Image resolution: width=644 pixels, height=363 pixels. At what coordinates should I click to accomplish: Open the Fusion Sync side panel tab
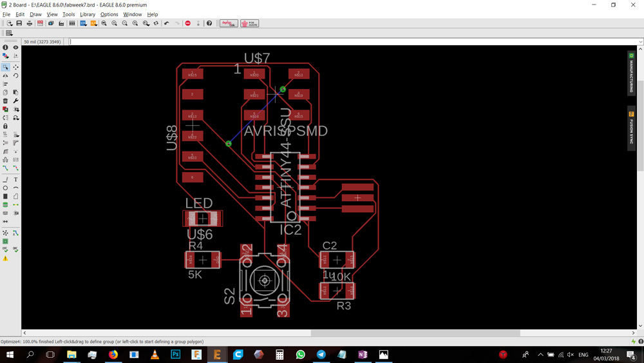(x=631, y=129)
